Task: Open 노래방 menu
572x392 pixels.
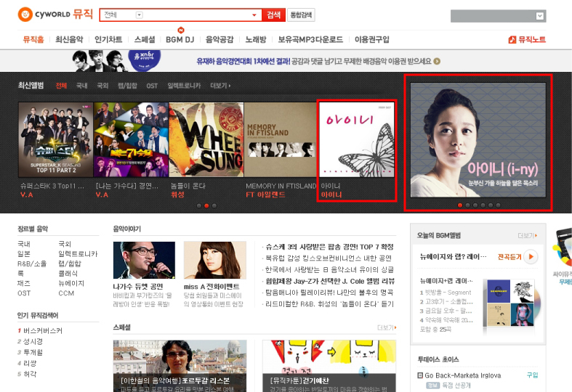Action: click(256, 39)
